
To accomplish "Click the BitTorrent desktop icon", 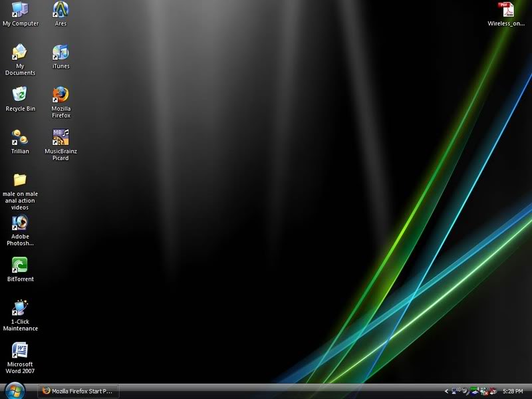I will coord(20,265).
